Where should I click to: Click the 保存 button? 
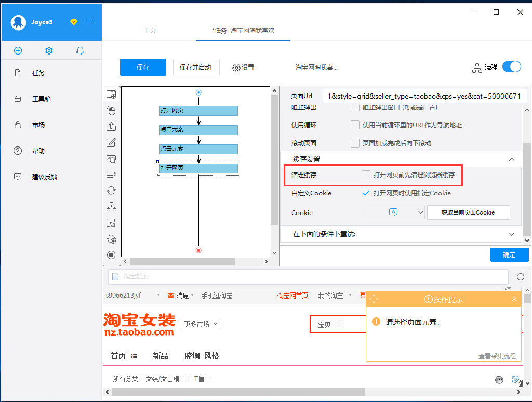(143, 67)
